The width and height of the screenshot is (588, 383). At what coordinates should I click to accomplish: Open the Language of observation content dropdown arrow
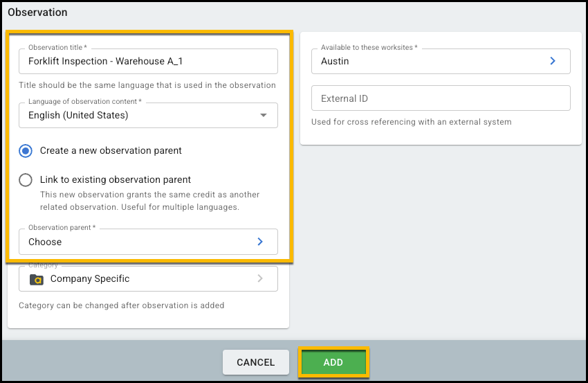[264, 115]
